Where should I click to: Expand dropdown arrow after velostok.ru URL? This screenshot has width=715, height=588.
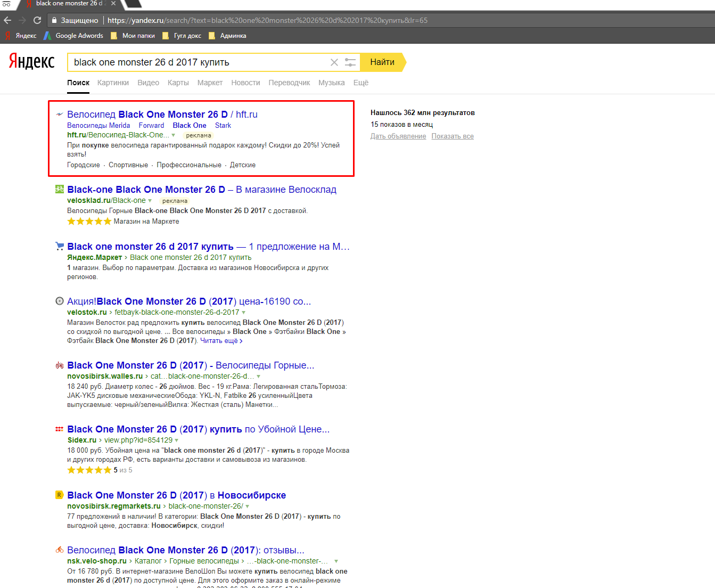(244, 313)
